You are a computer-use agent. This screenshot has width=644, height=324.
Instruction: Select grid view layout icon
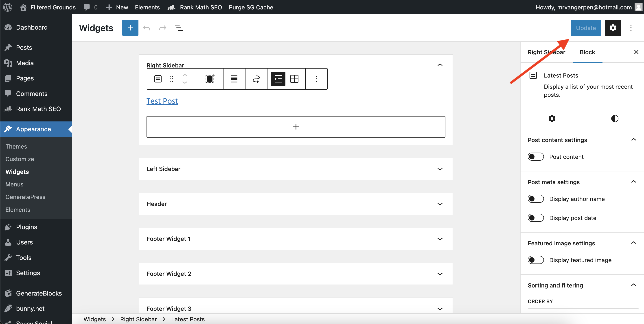pos(294,79)
